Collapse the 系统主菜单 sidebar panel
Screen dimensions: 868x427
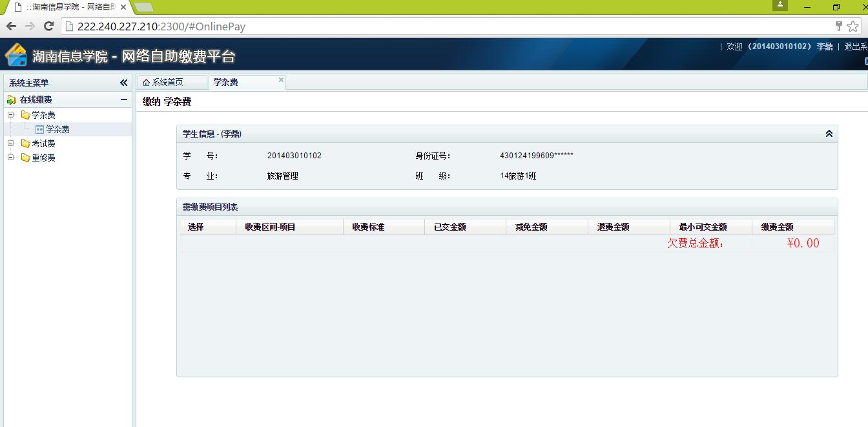(124, 83)
